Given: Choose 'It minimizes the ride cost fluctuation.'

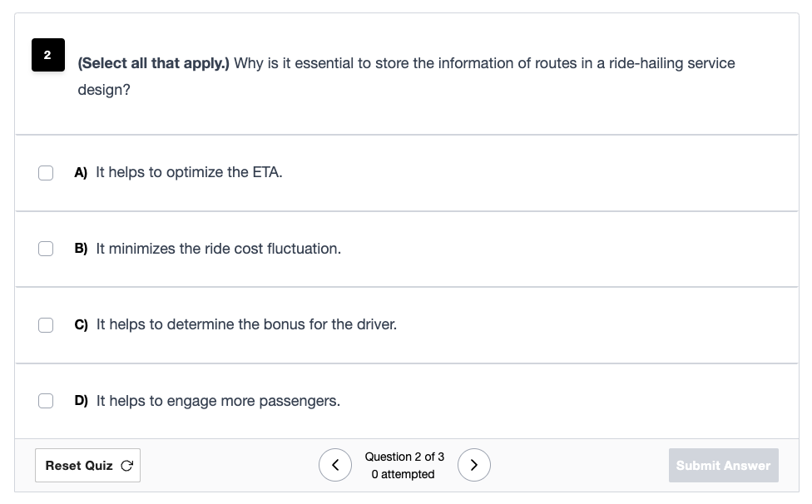Looking at the screenshot, I should (219, 249).
